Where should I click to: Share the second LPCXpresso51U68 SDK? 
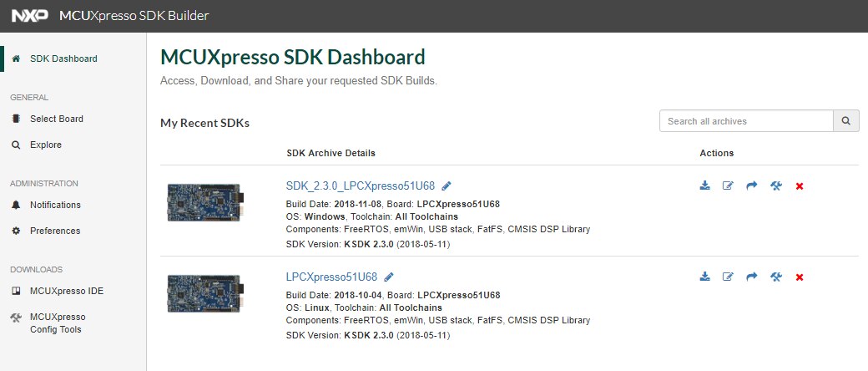(751, 277)
